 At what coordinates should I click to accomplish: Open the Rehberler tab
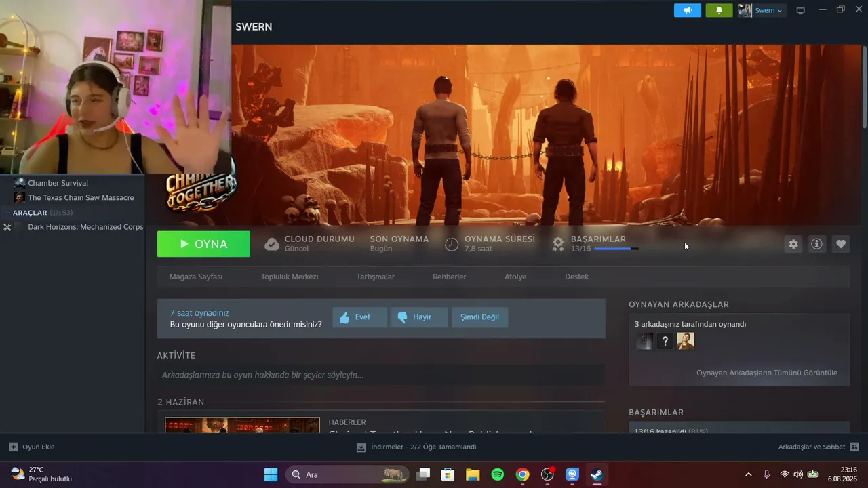click(x=450, y=277)
